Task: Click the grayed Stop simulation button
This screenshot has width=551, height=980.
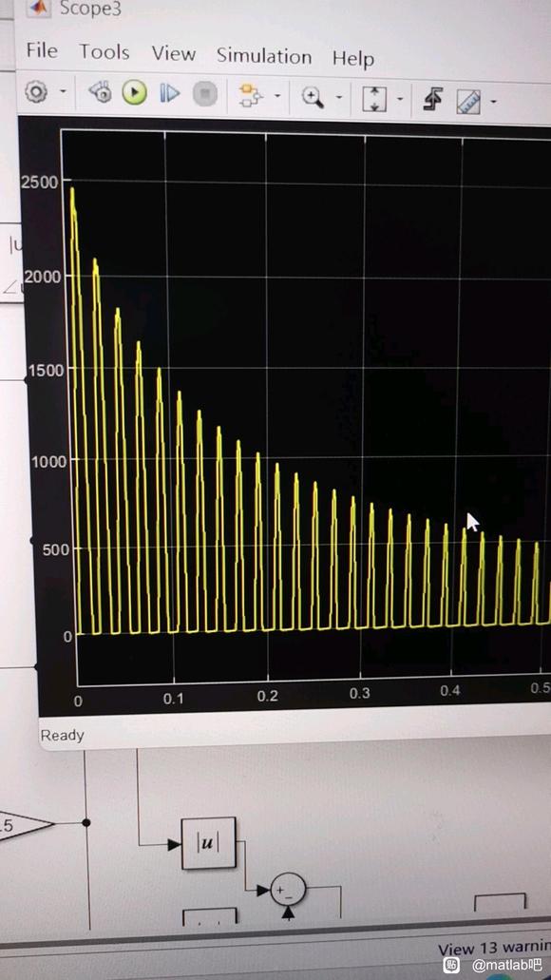Action: 205,95
